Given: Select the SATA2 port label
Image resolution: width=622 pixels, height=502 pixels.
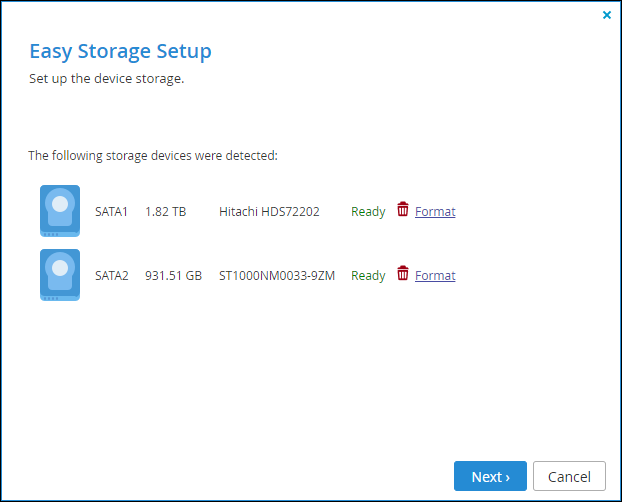Looking at the screenshot, I should [112, 275].
